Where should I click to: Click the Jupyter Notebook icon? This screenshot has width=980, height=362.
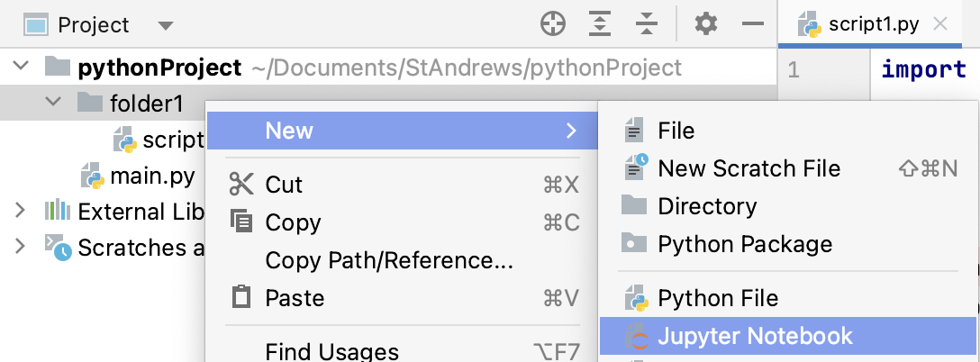click(x=635, y=336)
